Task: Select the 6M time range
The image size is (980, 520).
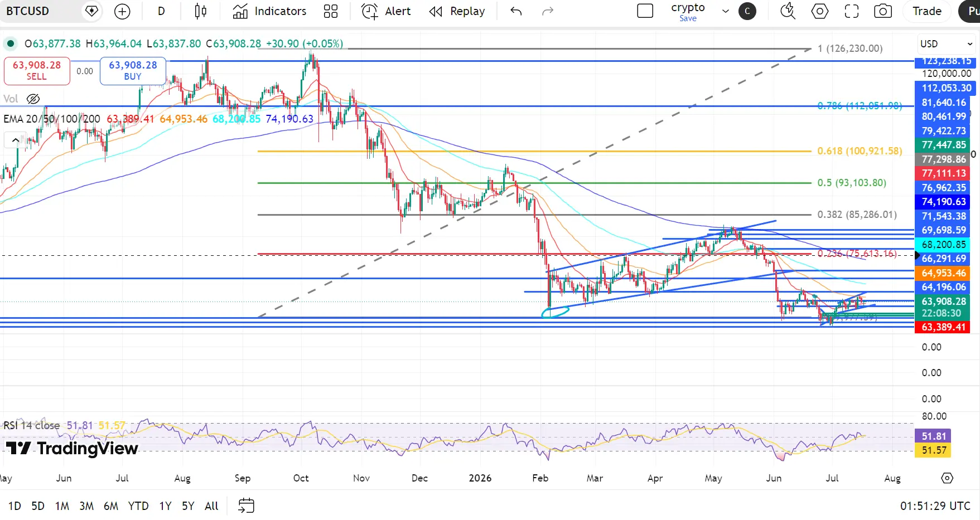Action: (111, 506)
